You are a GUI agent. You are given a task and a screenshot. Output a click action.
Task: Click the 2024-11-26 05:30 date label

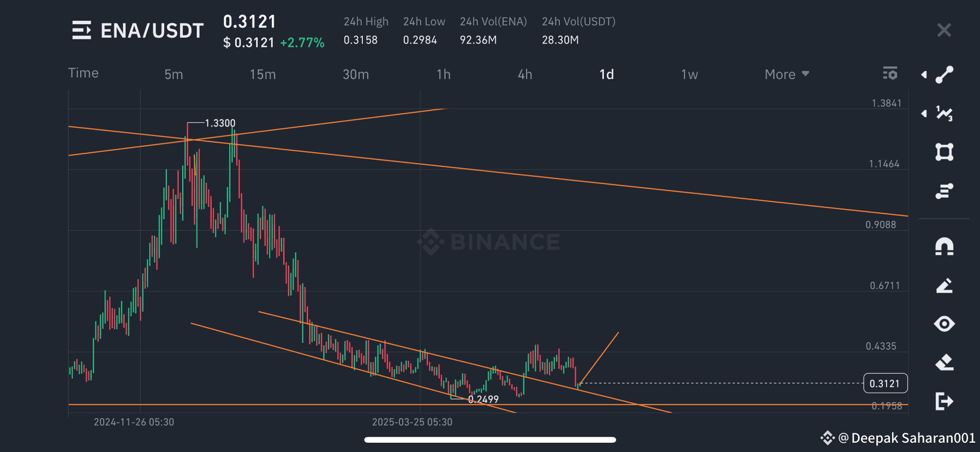(x=134, y=422)
